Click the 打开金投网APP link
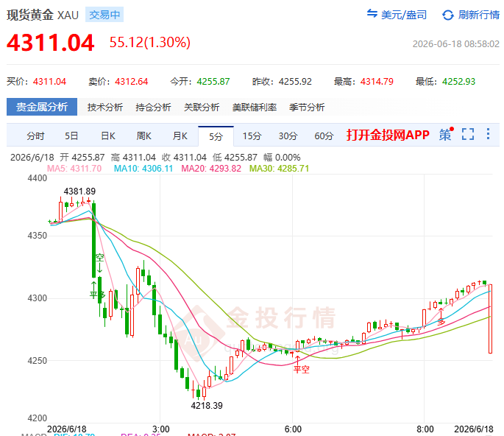 (388, 135)
